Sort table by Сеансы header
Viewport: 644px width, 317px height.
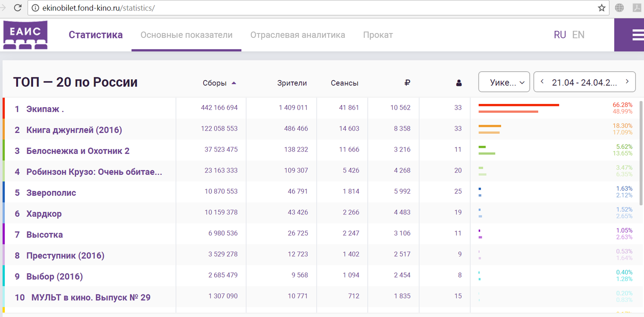pyautogui.click(x=345, y=83)
